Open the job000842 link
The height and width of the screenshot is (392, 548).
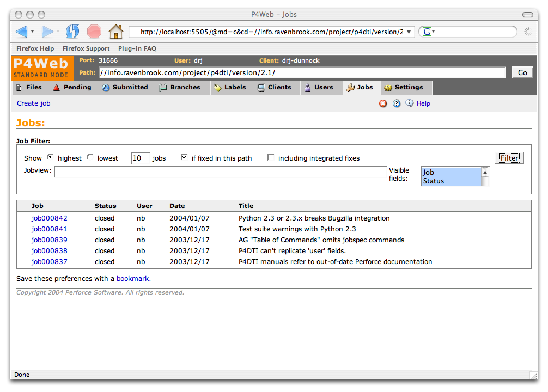click(49, 218)
